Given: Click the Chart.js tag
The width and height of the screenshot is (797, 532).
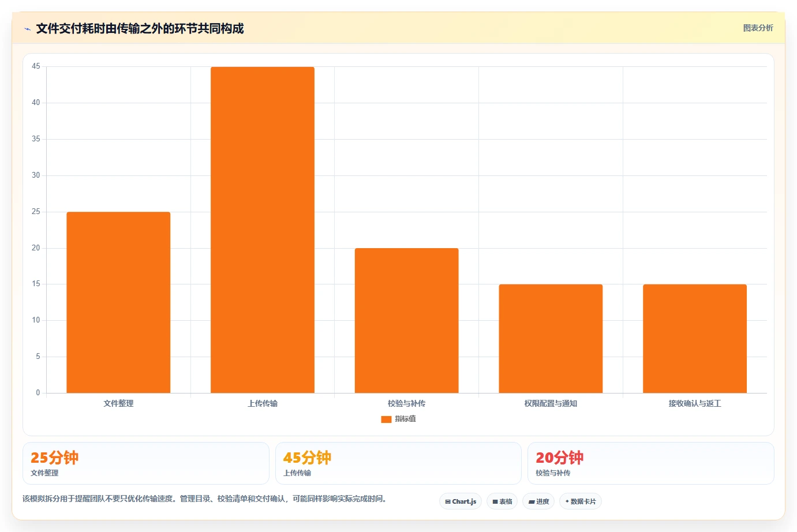Looking at the screenshot, I should 461,501.
